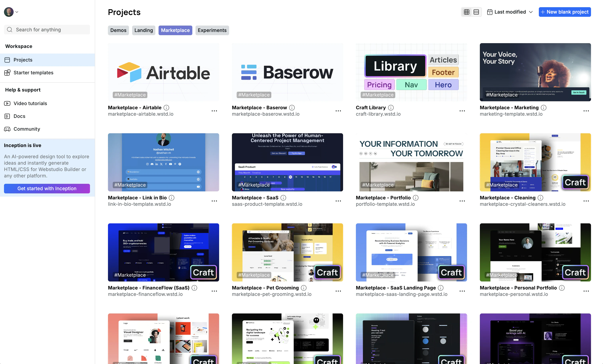
Task: Show info for Marketplace - Airtable
Action: (x=166, y=107)
